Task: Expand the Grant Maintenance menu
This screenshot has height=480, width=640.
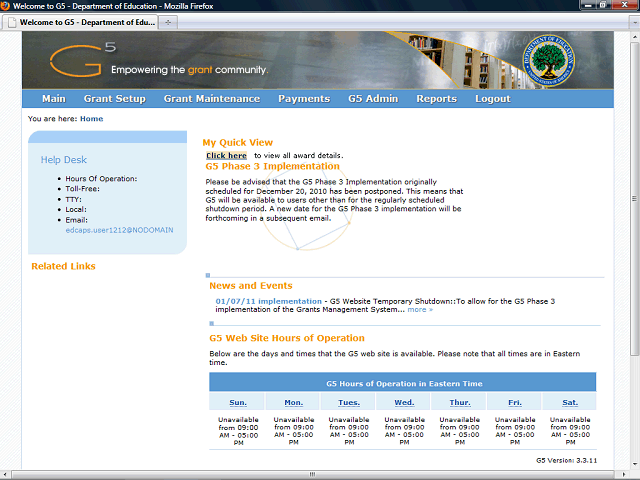Action: coord(211,99)
